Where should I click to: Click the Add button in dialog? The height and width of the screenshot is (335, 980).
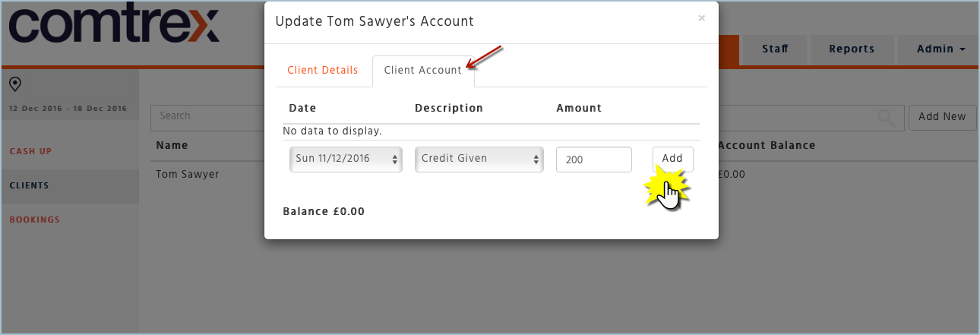(x=672, y=159)
